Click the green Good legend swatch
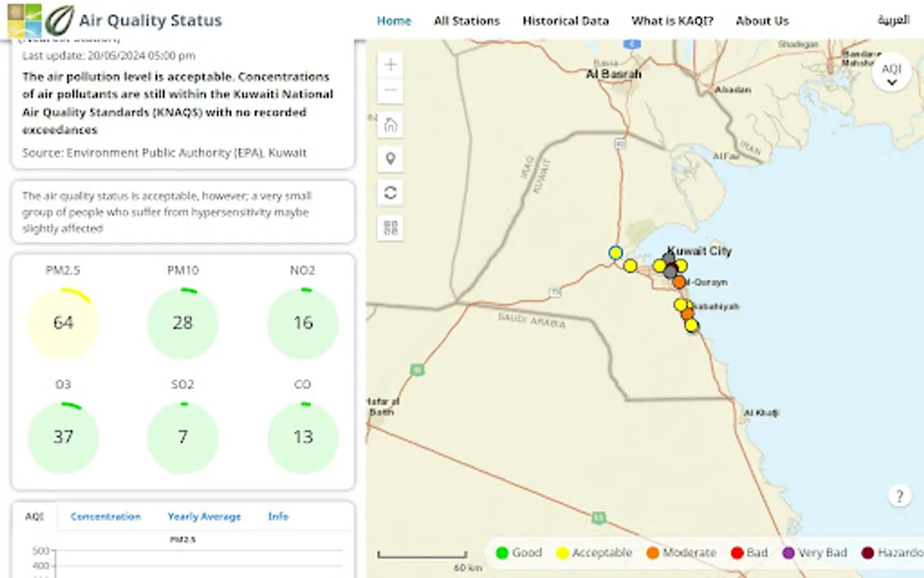Viewport: 924px width, 578px height. (x=502, y=553)
